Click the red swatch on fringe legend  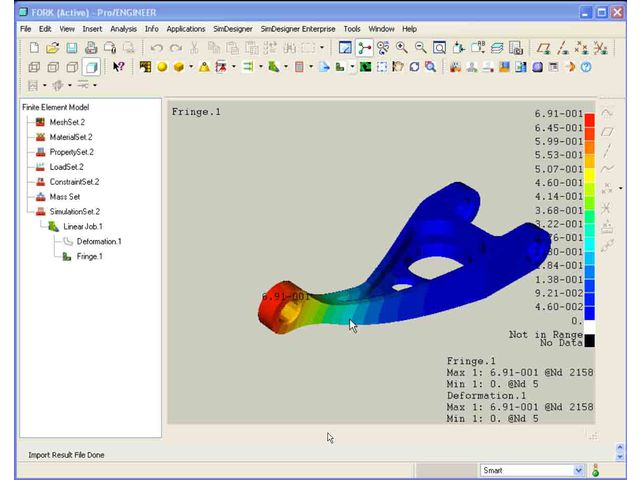[x=590, y=121]
